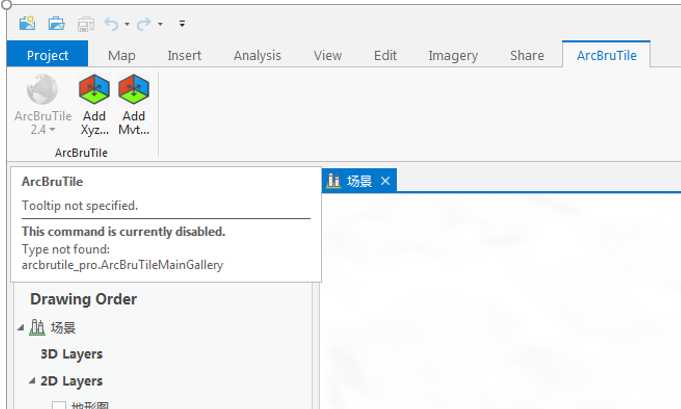Click the Drawing Order heading
The height and width of the screenshot is (409, 681).
pyautogui.click(x=83, y=299)
